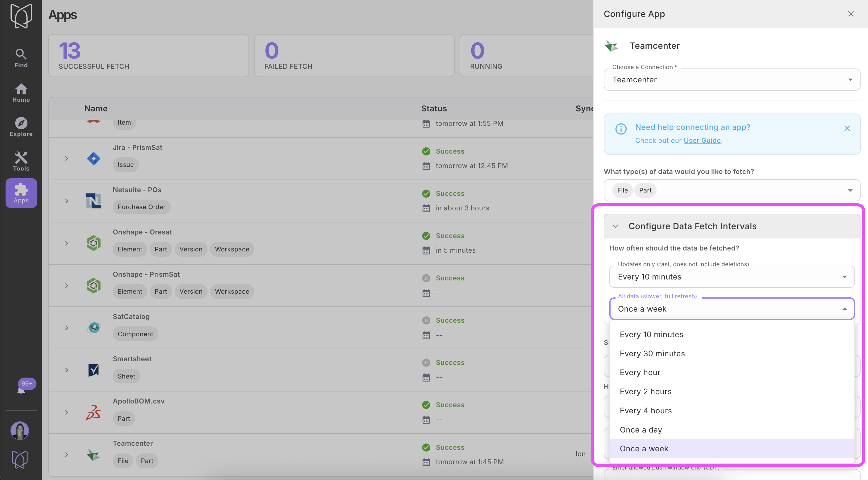Click calendar icon for Jira - PrismSat schedule
This screenshot has width=868, height=480.
tap(426, 166)
